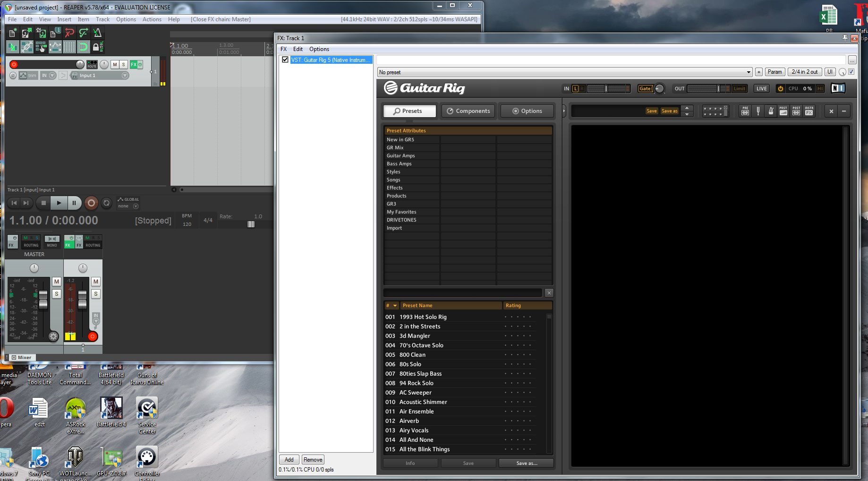The width and height of the screenshot is (868, 481).
Task: Adjust the playback Rate slider
Action: [x=251, y=224]
